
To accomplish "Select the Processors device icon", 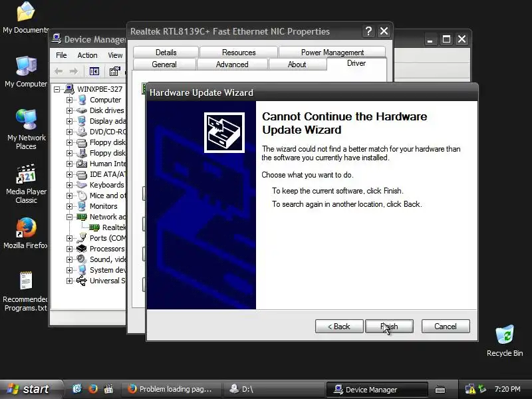I will pos(81,249).
